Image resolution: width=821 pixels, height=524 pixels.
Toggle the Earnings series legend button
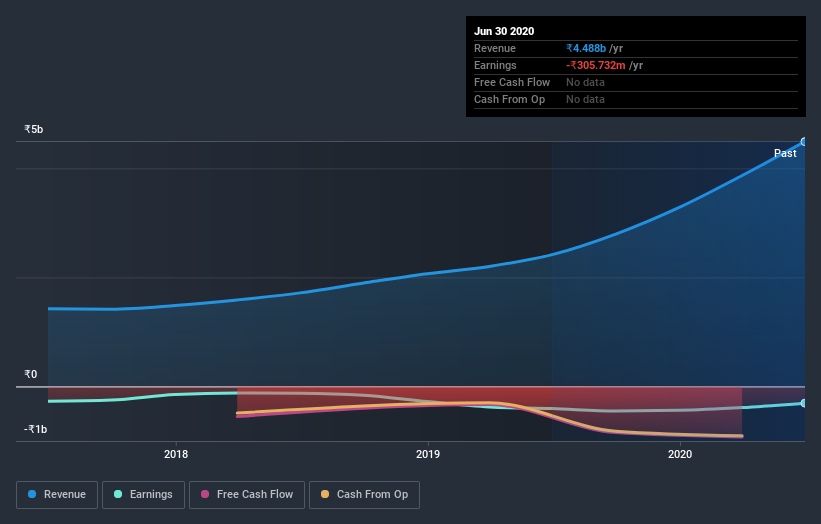[x=143, y=495]
